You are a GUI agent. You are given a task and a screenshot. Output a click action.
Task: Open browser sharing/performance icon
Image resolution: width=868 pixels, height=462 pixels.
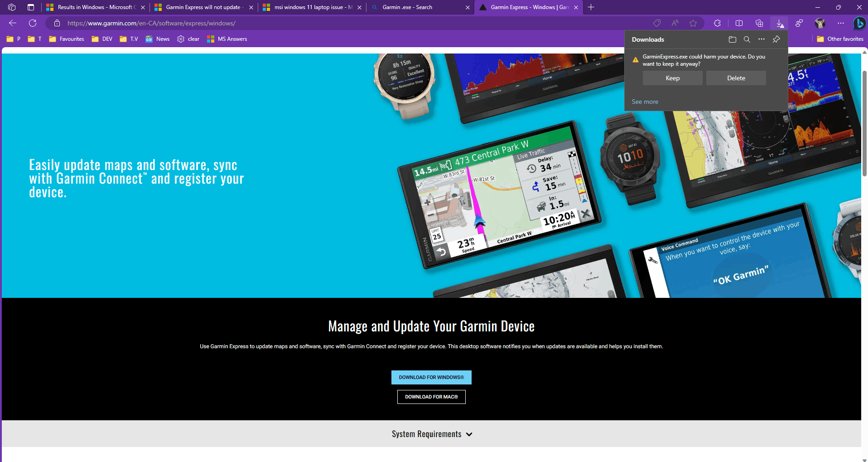click(799, 23)
